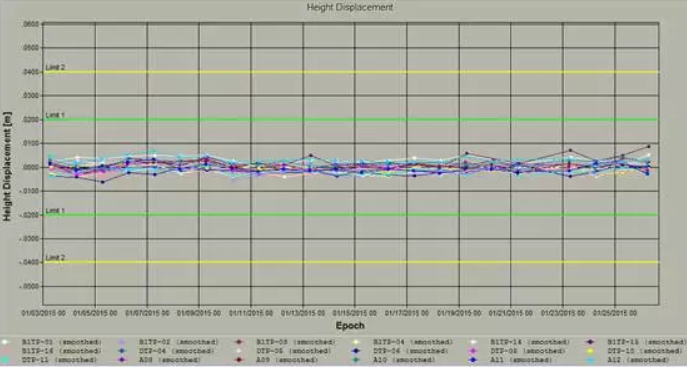Click the A12 light blue legend marker
This screenshot has height=367, width=687.
[x=590, y=360]
